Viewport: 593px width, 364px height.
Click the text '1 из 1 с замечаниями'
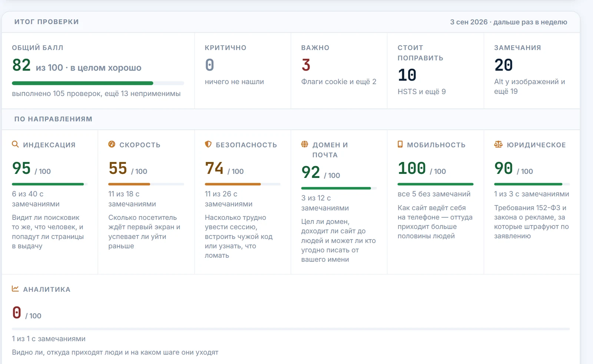click(x=49, y=339)
